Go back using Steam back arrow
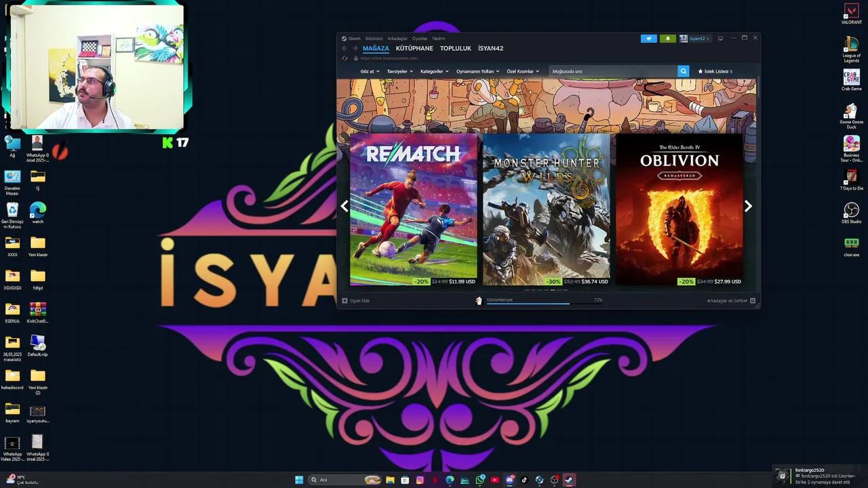The height and width of the screenshot is (488, 868). (x=344, y=49)
